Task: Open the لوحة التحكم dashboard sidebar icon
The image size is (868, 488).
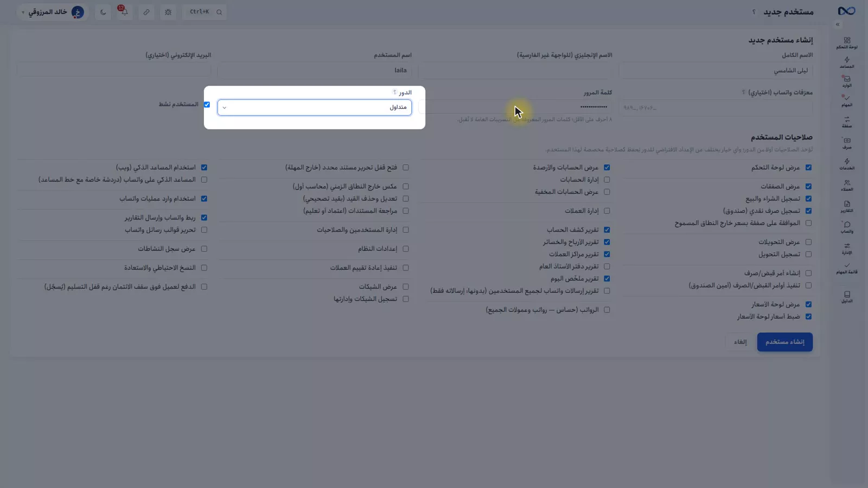Action: point(847,43)
